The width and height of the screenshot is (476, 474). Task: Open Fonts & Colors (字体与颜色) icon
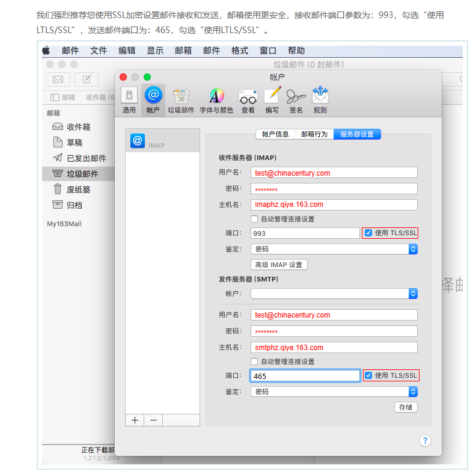216,101
